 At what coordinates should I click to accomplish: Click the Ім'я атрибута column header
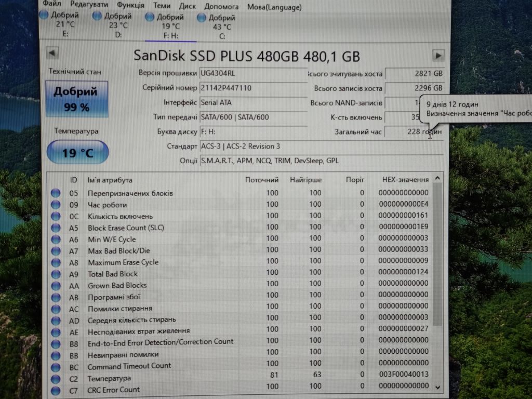coord(110,180)
